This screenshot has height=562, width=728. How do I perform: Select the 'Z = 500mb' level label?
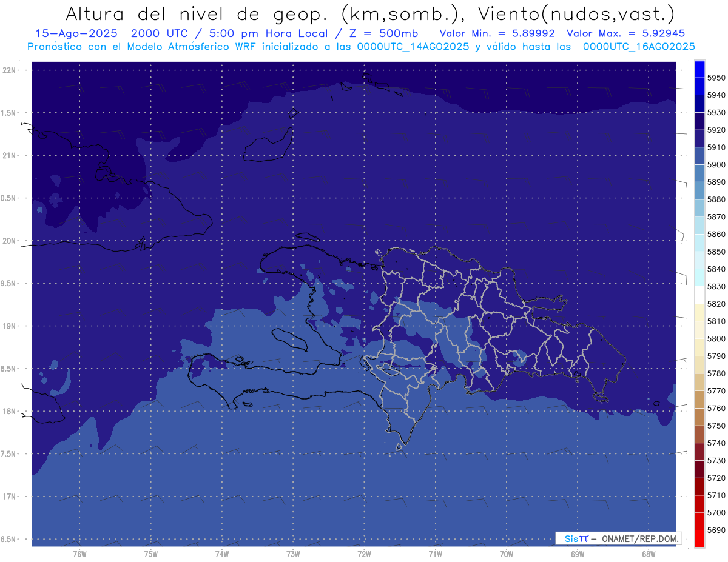[383, 34]
